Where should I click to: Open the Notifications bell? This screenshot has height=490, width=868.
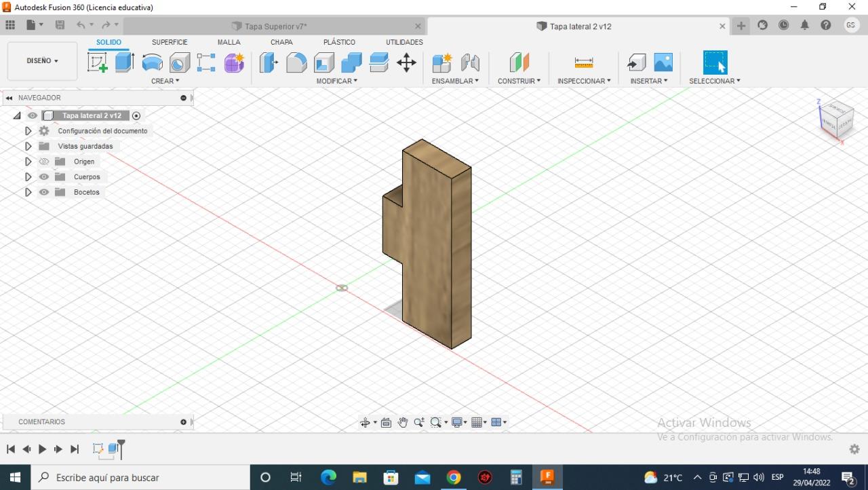tap(805, 25)
